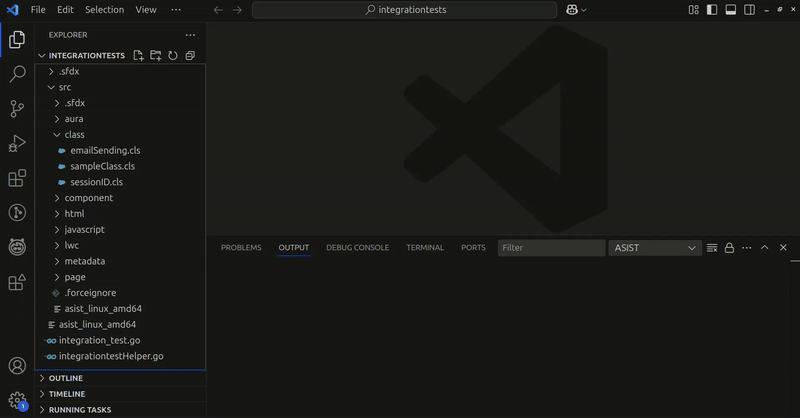Expand the component folder
800x418 pixels.
(57, 198)
